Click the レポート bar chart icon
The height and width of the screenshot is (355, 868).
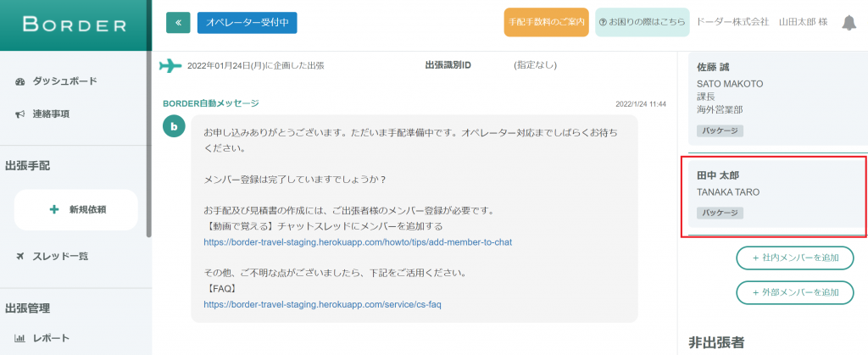[20, 338]
